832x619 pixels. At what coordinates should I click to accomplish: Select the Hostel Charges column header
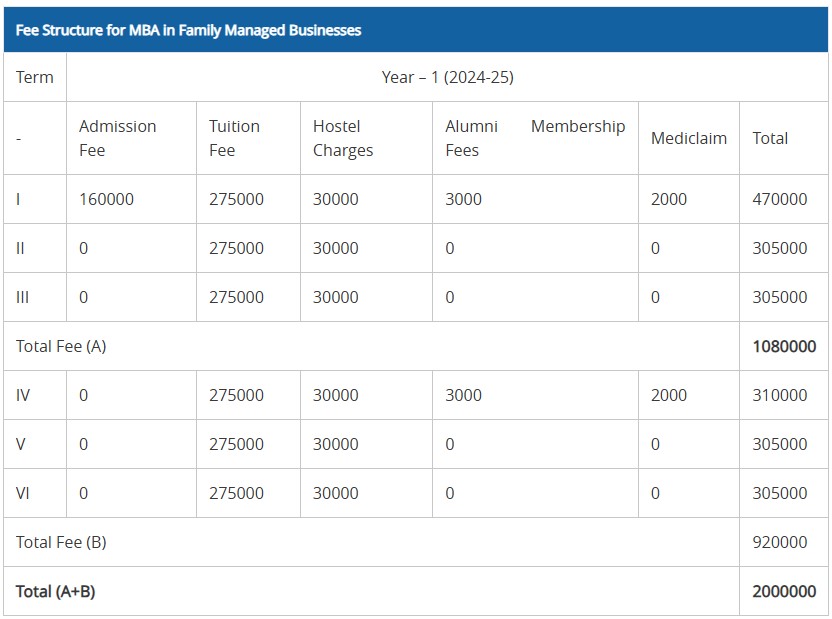coord(342,138)
